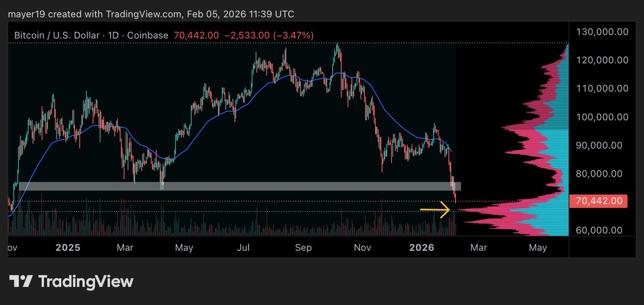Click the Sep time axis label
Image resolution: width=644 pixels, height=305 pixels.
304,248
